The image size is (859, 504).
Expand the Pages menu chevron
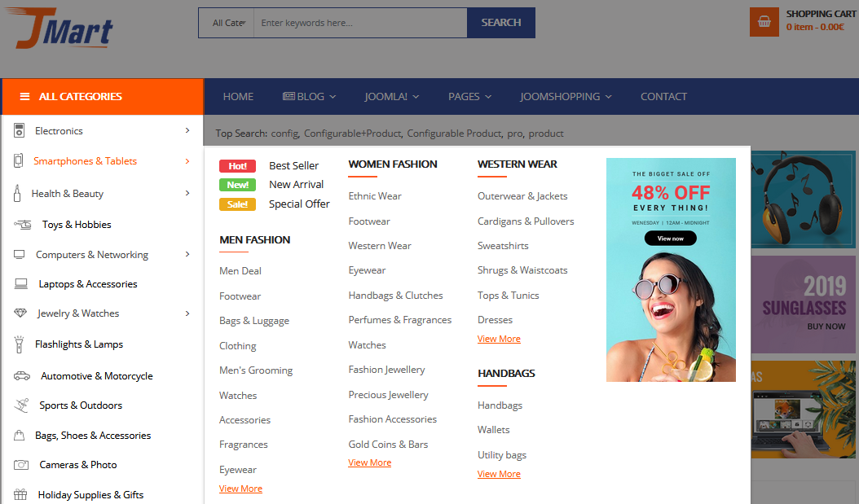pyautogui.click(x=488, y=97)
